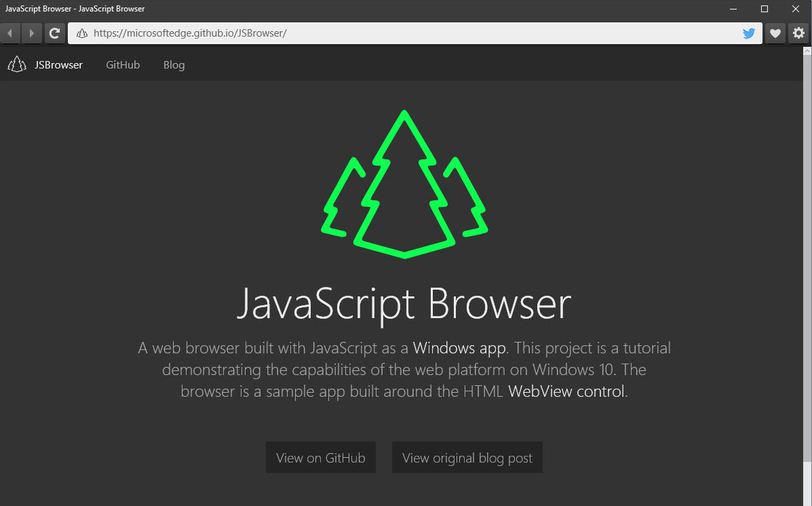Click the View on GitHub button
812x506 pixels.
click(x=320, y=457)
